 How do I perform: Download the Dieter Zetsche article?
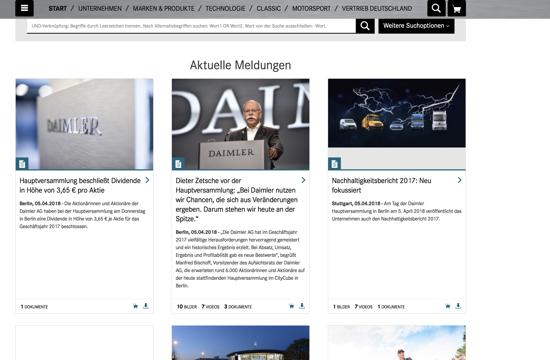click(302, 306)
